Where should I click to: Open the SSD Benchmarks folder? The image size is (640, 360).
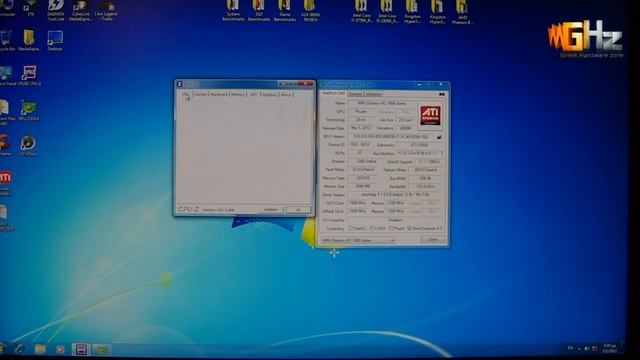pos(259,10)
